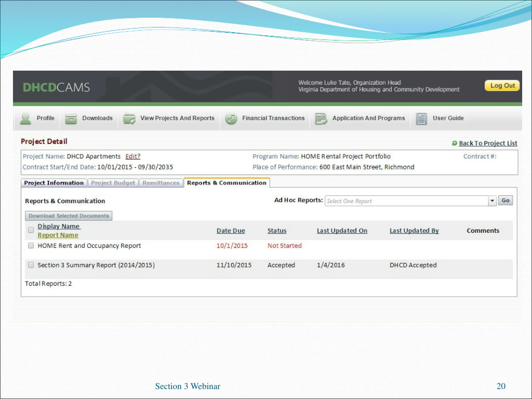532x399 pixels.
Task: Click the Application And Programs document icon
Action: 321,119
